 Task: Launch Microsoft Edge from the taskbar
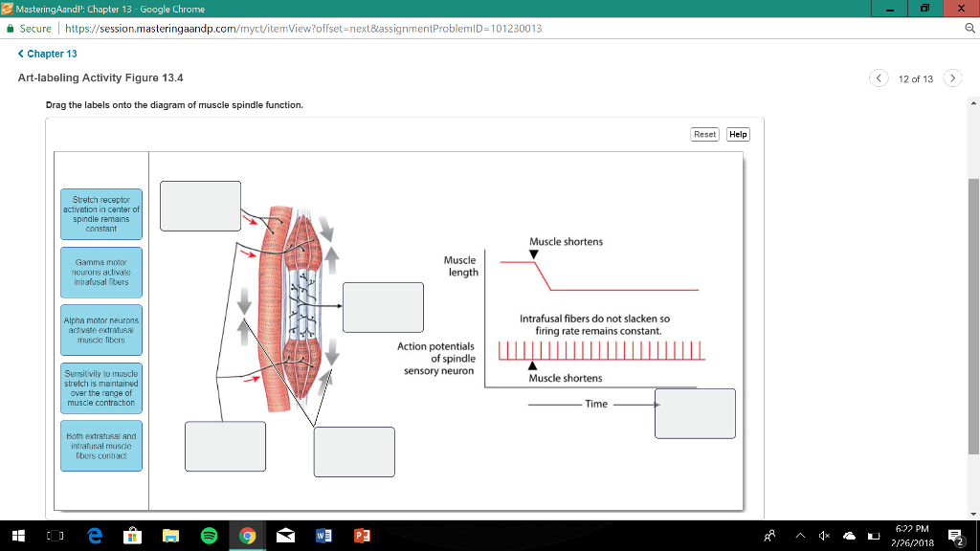[94, 536]
